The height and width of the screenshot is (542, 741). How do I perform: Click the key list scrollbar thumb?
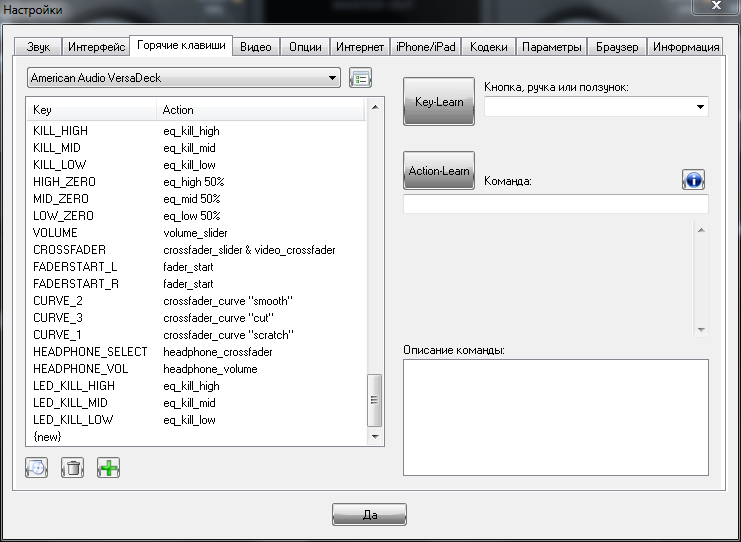pos(374,400)
